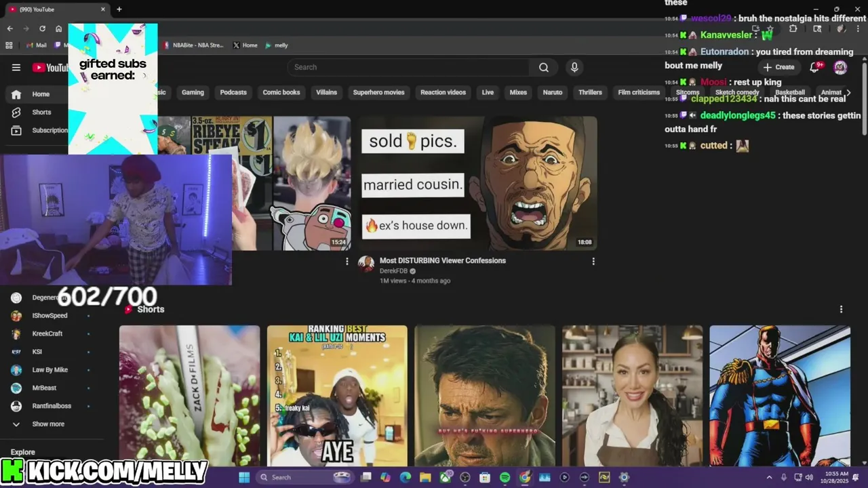Open options menu for the ribeye steak video
The width and height of the screenshot is (868, 488).
coord(347,261)
